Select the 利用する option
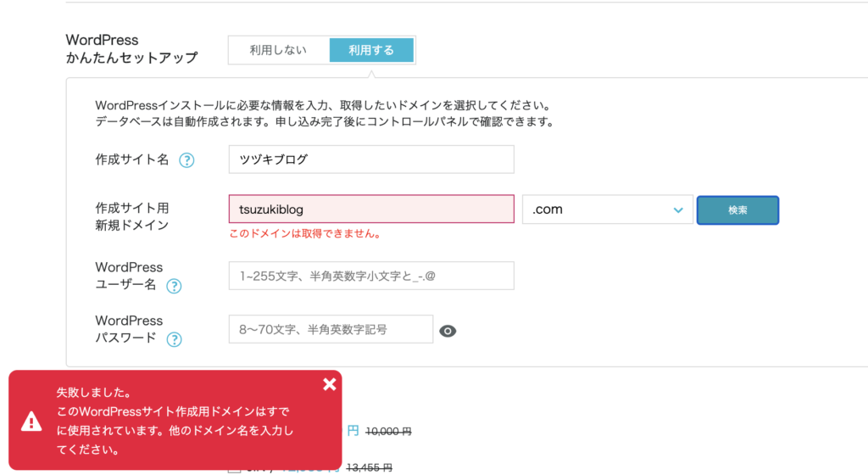 pos(371,50)
